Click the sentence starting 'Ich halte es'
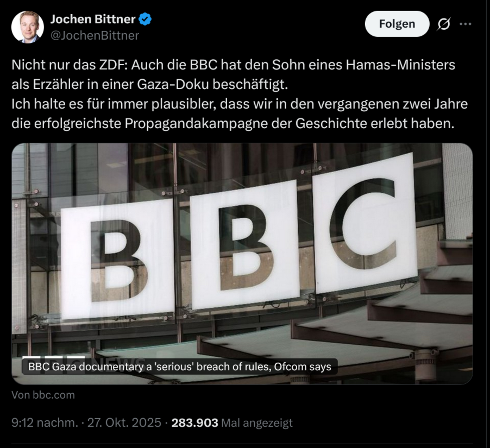This screenshot has height=448, width=490. [240, 104]
